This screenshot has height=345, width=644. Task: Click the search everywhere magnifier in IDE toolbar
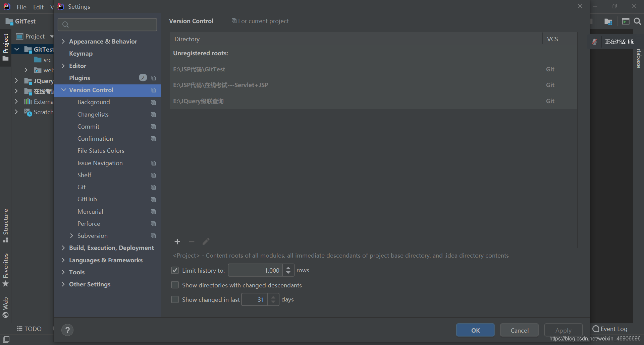637,21
